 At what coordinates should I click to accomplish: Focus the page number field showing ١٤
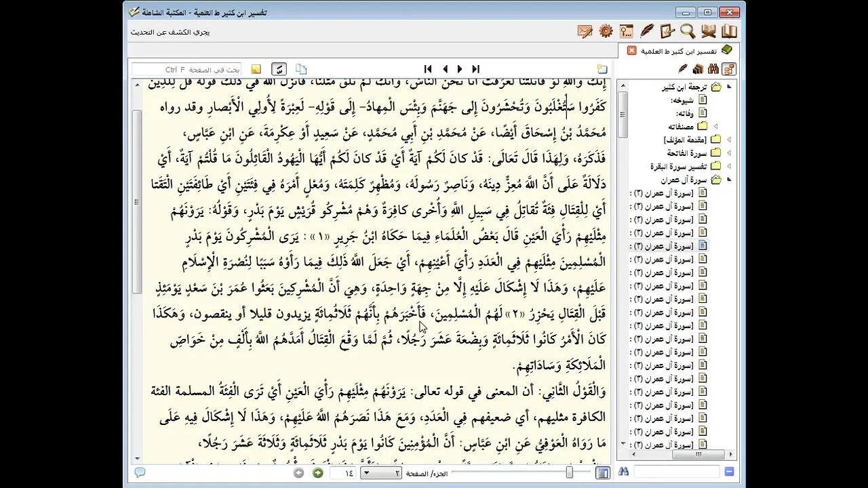pos(344,472)
